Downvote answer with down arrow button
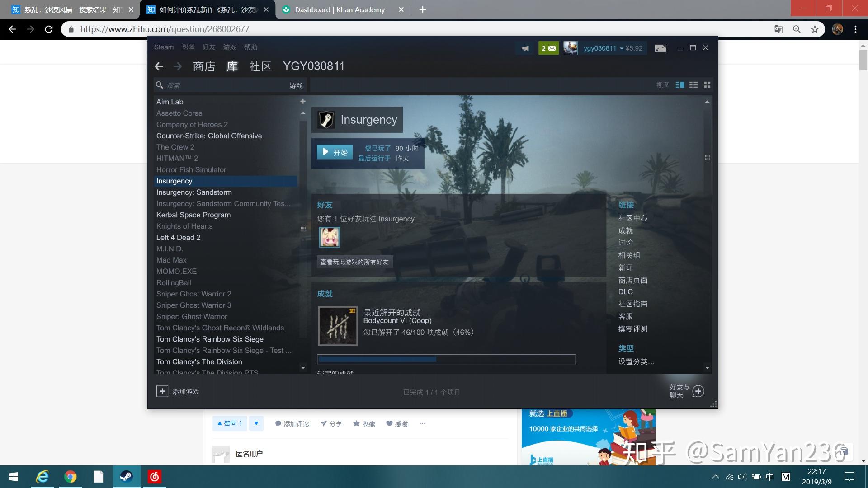 point(256,423)
